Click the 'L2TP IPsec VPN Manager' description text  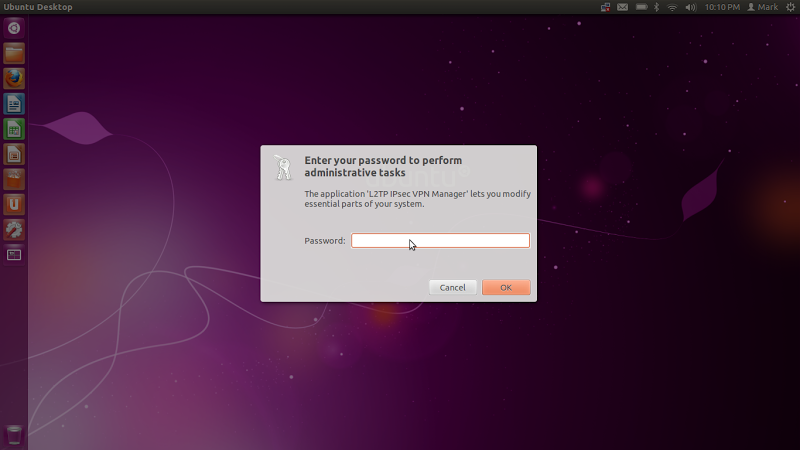[x=417, y=199]
